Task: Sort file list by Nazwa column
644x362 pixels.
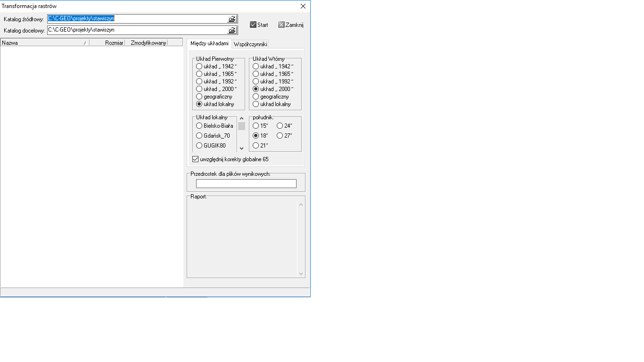Action: [45, 42]
